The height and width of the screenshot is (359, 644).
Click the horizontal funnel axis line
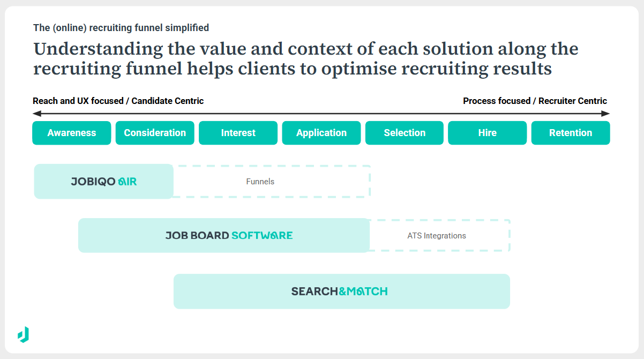(321, 114)
